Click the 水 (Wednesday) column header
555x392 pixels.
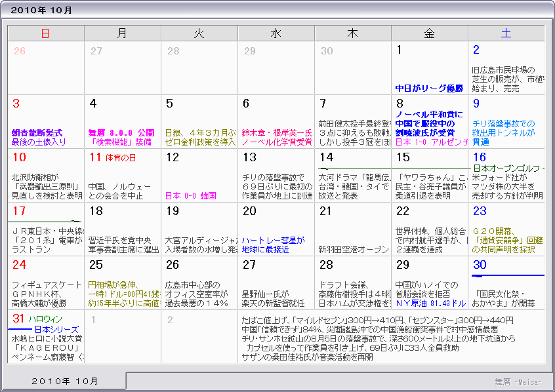pyautogui.click(x=276, y=33)
